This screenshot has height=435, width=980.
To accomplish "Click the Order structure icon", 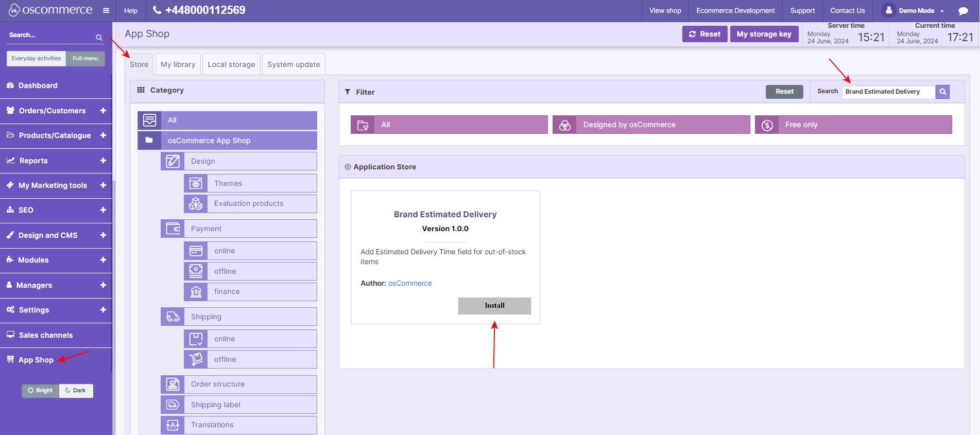I will click(x=173, y=384).
